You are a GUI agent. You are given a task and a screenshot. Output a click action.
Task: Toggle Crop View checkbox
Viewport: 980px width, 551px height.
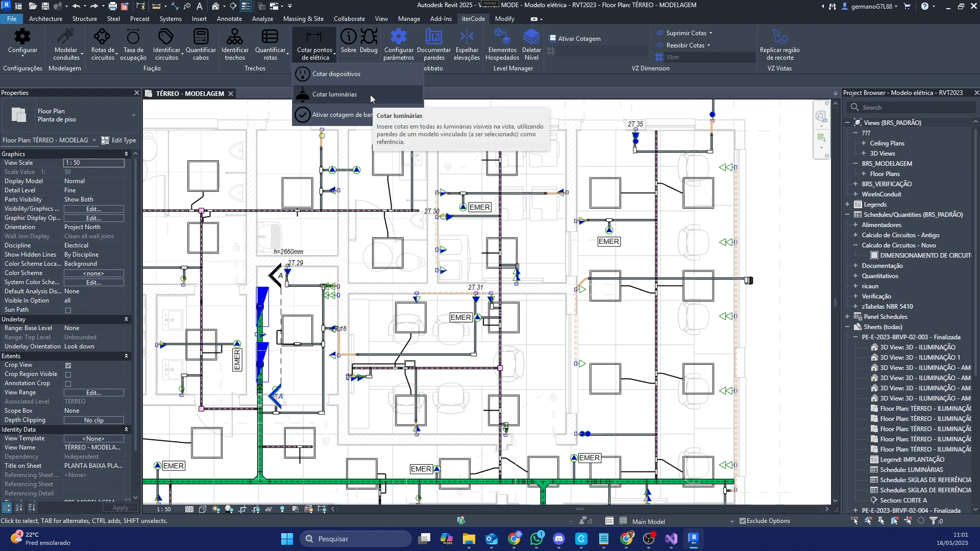pyautogui.click(x=68, y=365)
